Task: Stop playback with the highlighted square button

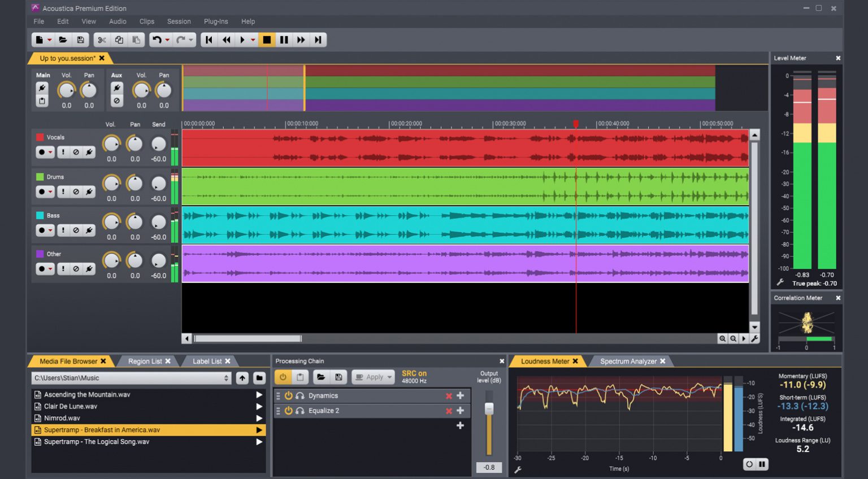Action: [267, 40]
